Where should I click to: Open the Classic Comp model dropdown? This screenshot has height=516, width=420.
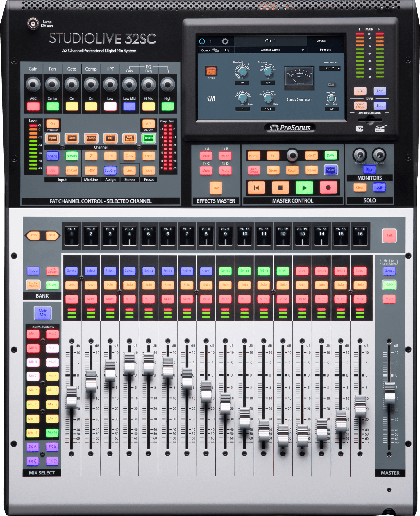click(270, 50)
